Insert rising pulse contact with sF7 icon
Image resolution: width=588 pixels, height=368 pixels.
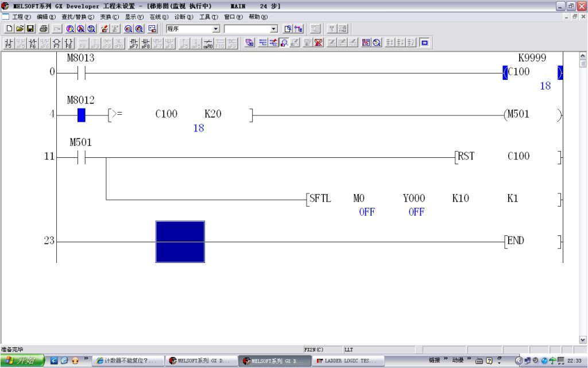[134, 43]
